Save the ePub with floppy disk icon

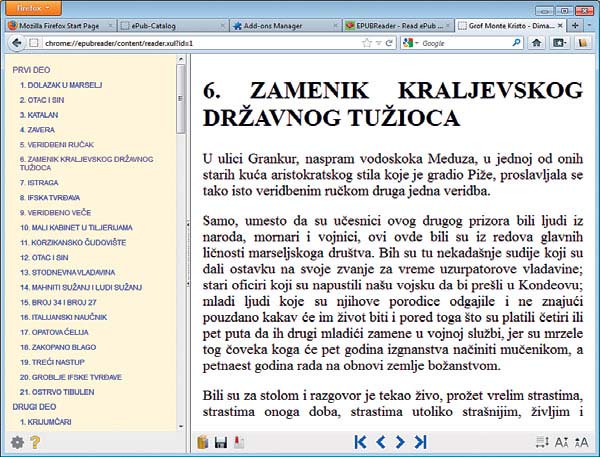[221, 442]
